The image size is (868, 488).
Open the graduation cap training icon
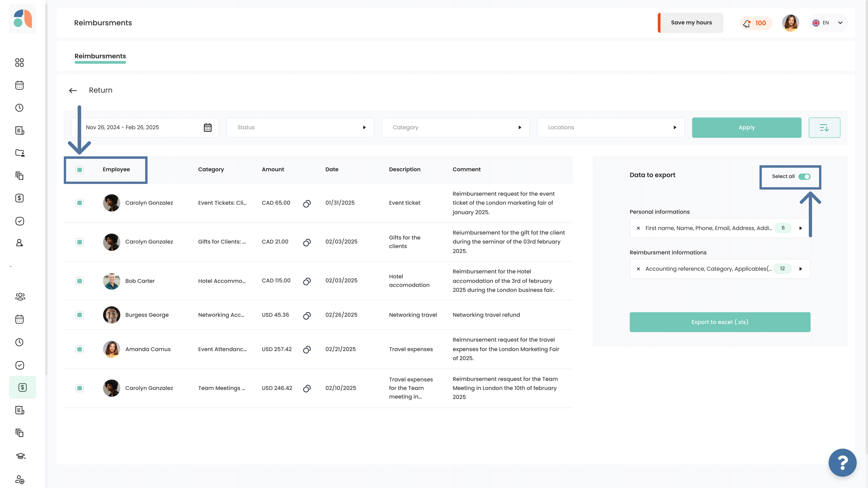tap(21, 456)
